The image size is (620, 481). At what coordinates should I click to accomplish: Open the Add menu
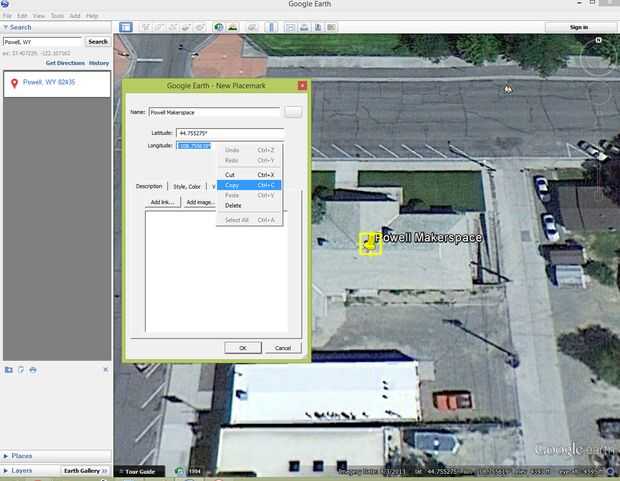tap(75, 16)
